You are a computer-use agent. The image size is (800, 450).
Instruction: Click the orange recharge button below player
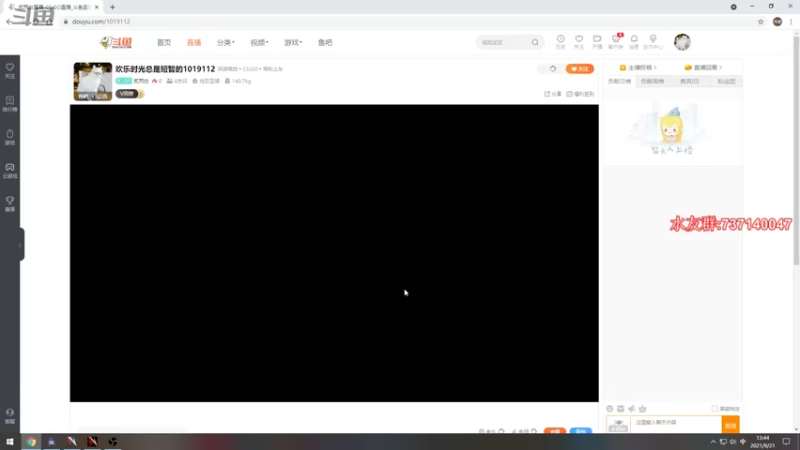pyautogui.click(x=555, y=431)
